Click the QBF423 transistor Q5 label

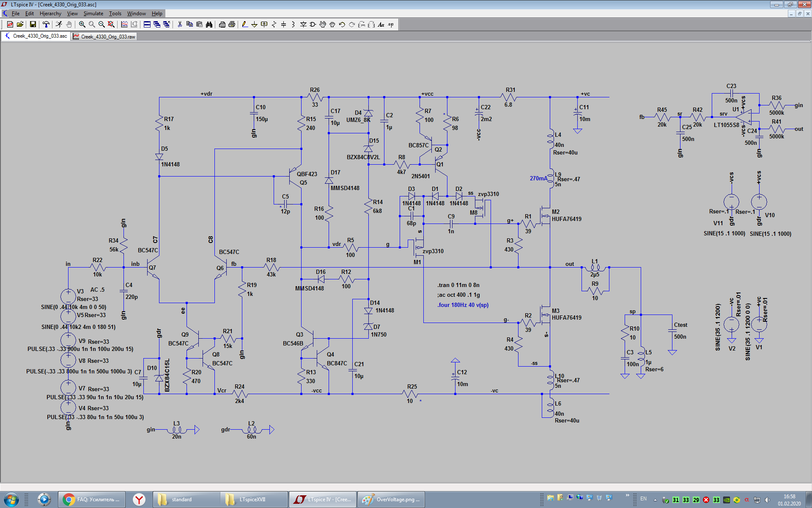click(307, 174)
